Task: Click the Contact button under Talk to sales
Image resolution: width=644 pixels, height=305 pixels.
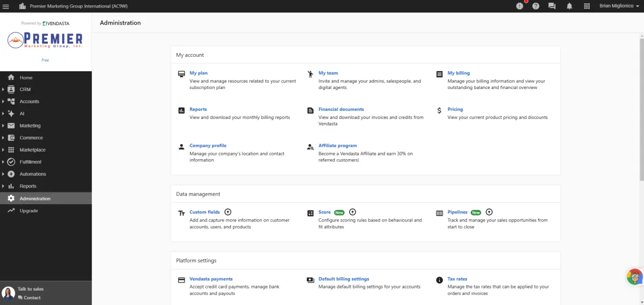Action: (32, 297)
